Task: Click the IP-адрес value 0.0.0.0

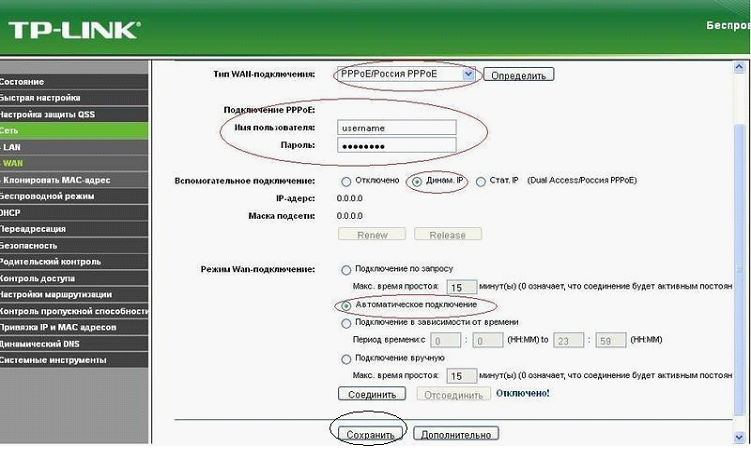Action: point(350,198)
